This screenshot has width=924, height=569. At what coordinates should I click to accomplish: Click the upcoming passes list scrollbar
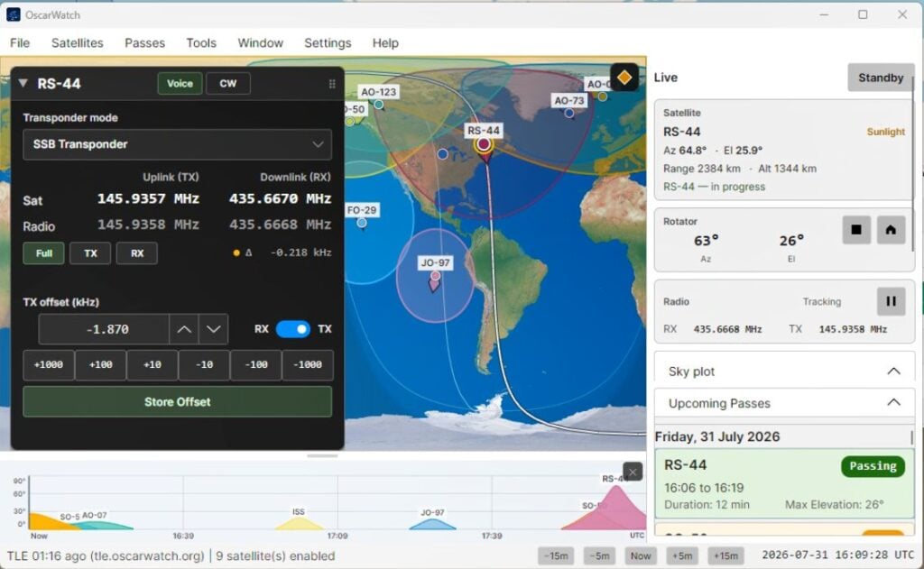click(911, 436)
